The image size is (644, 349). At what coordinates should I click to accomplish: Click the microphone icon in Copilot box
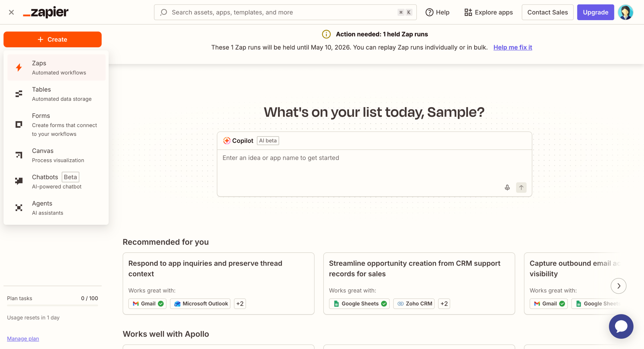[507, 187]
